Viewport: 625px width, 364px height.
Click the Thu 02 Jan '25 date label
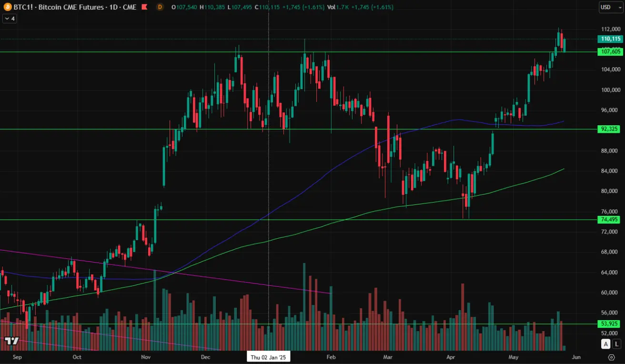[269, 357]
